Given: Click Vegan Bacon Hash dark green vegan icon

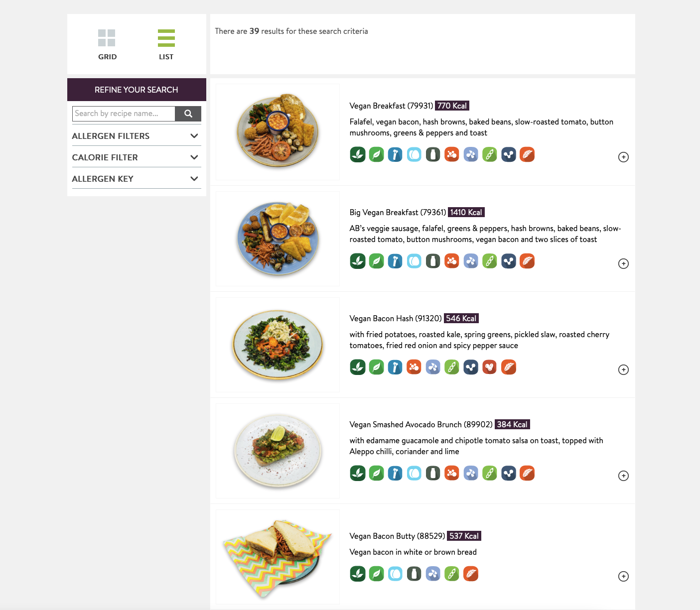Looking at the screenshot, I should coord(358,367).
